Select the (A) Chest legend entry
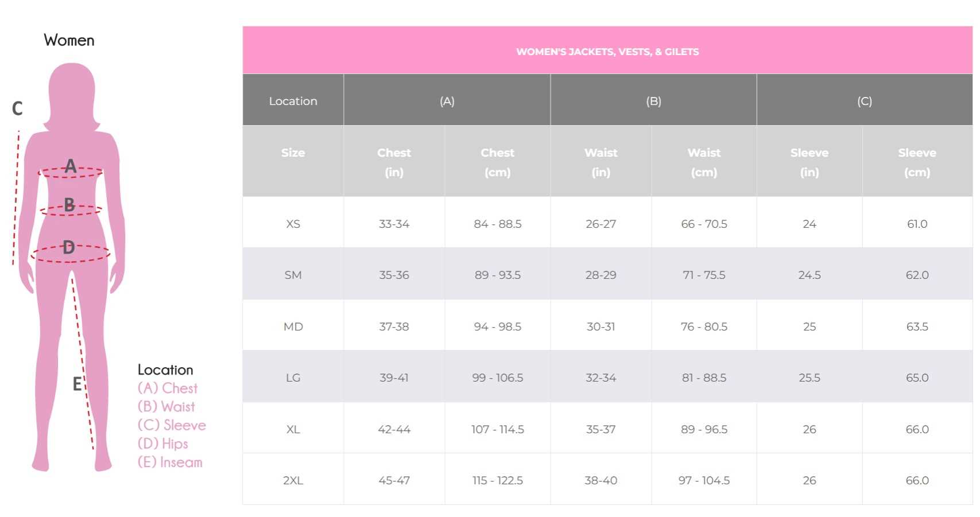The image size is (980, 517). pyautogui.click(x=168, y=388)
